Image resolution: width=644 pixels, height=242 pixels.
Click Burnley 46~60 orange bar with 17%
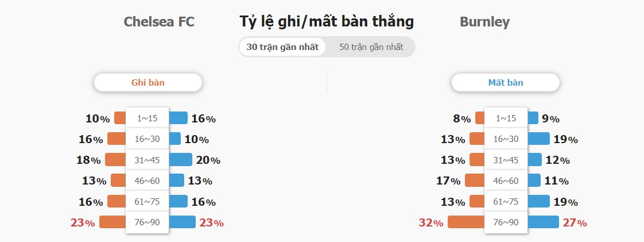[x=475, y=180]
